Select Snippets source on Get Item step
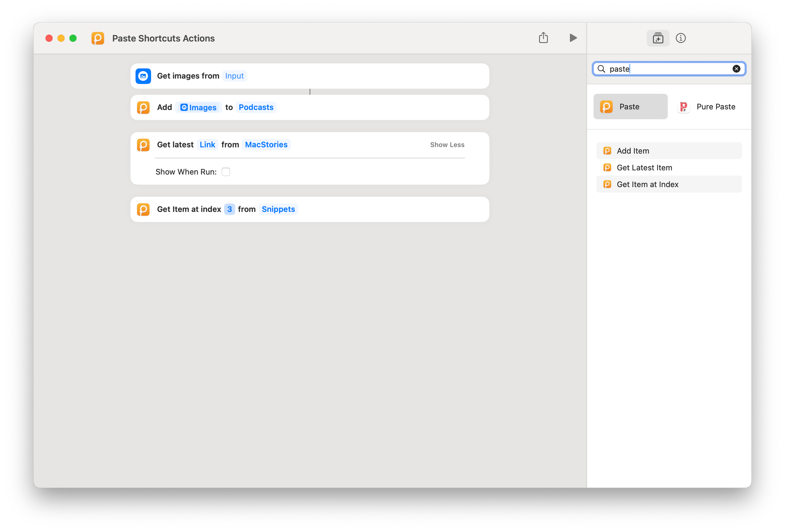Screen dimensions: 785x532 click(279, 209)
